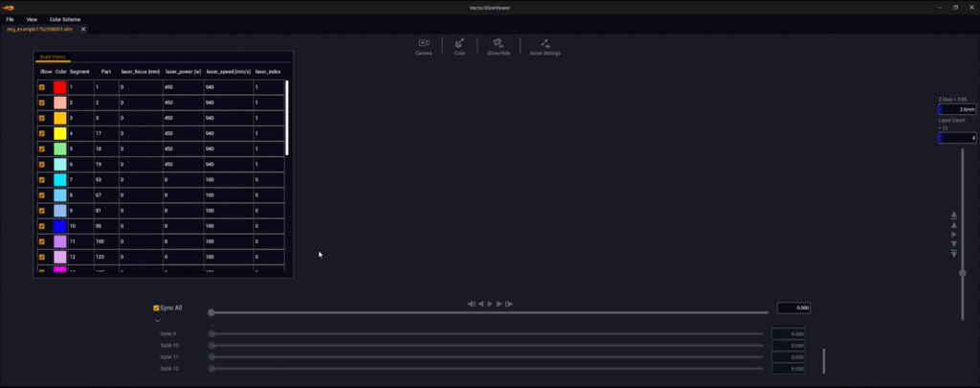Click the red color swatch for segment 1
Viewport: 980px width, 388px height.
click(x=59, y=87)
